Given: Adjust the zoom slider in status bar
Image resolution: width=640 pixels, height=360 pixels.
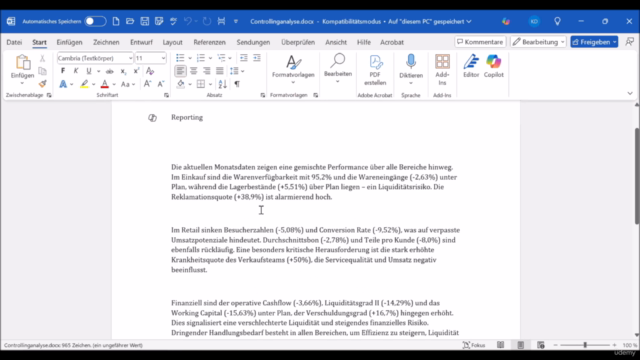Looking at the screenshot, I should 585,345.
